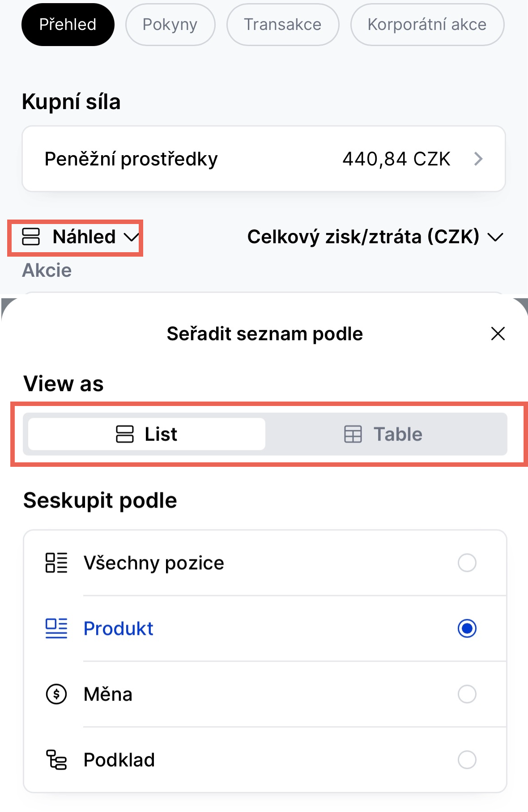Image resolution: width=528 pixels, height=812 pixels.
Task: Tap the 440,84 CZK cash balance
Action: coord(396,159)
